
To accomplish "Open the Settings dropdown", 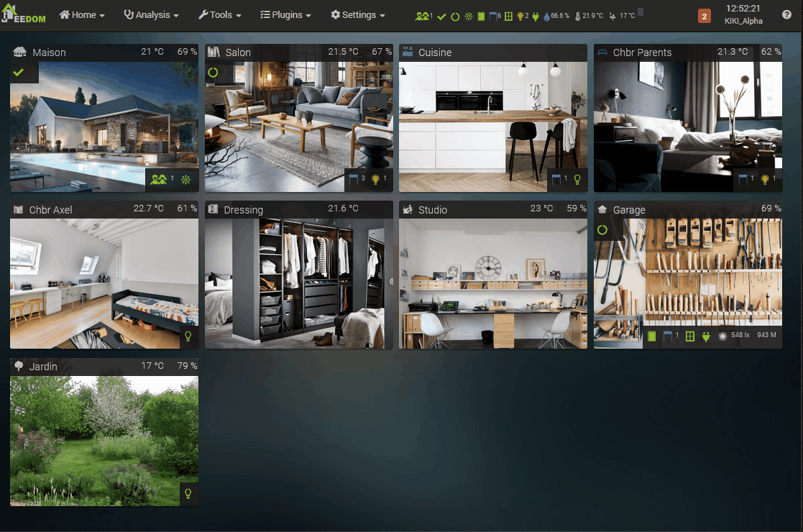I will (357, 15).
